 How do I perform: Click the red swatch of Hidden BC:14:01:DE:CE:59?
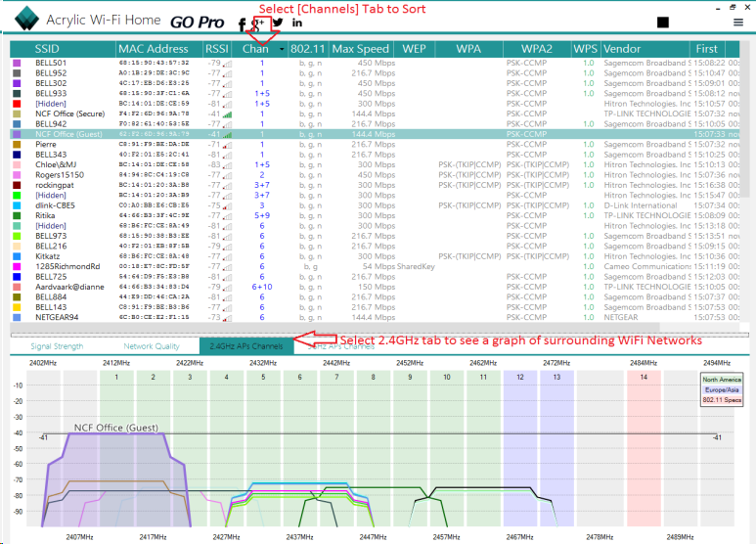click(x=17, y=104)
